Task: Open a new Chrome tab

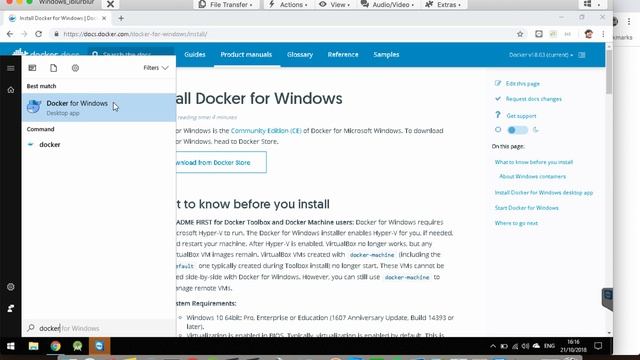Action: (121, 18)
